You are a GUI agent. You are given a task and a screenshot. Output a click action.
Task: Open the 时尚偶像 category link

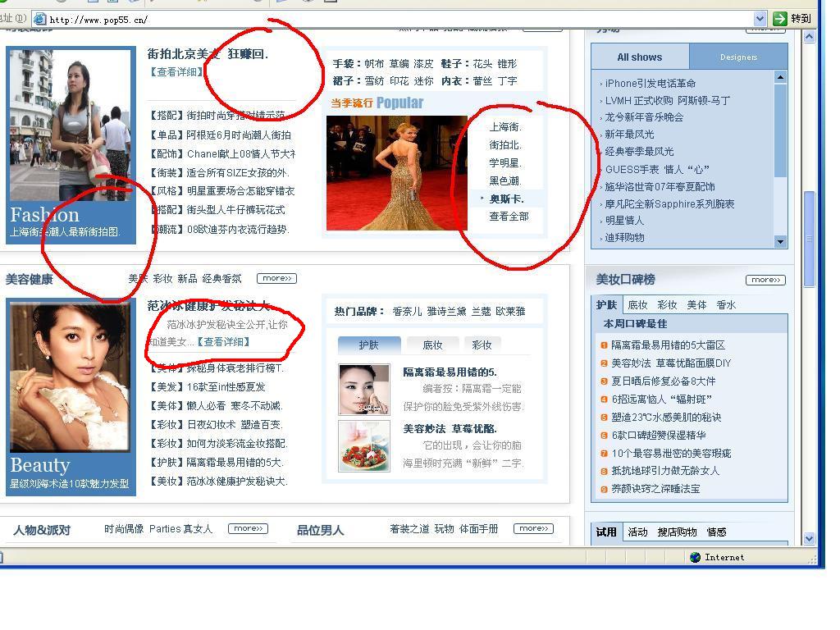(124, 529)
